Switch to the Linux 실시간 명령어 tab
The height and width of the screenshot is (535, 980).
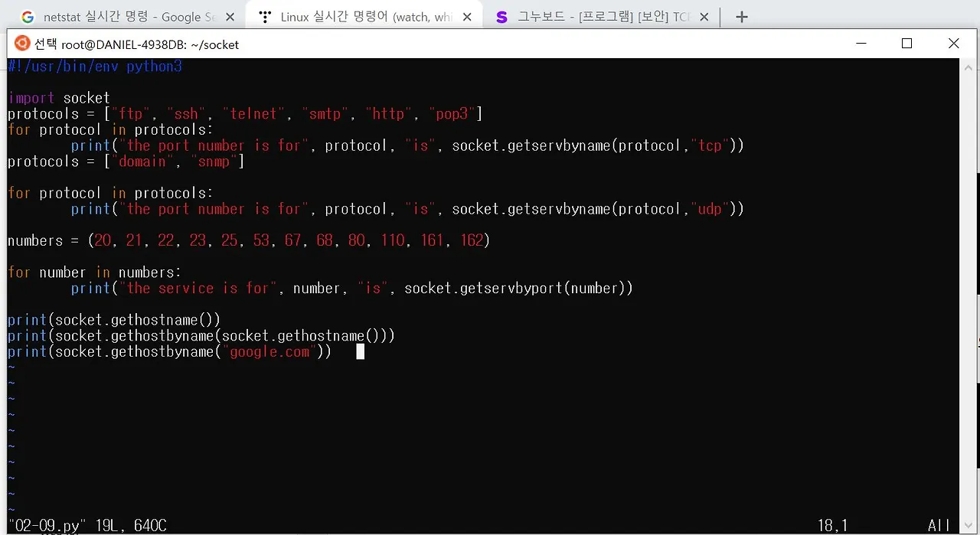(x=364, y=17)
